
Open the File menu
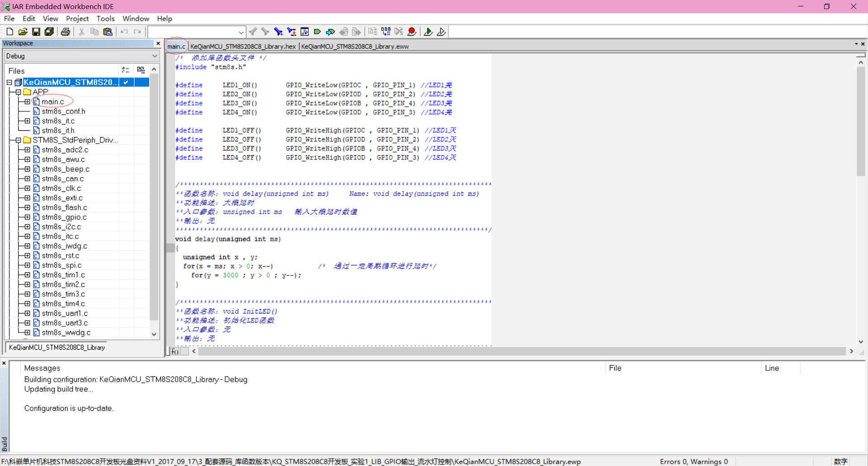[9, 19]
